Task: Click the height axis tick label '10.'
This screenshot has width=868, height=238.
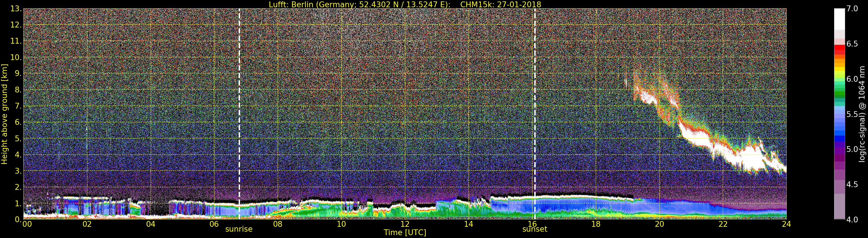Action: click(x=16, y=57)
